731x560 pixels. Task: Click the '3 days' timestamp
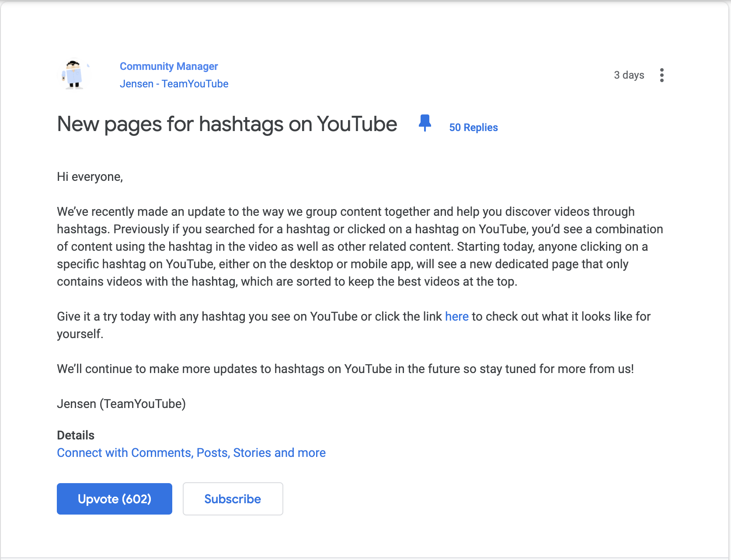(629, 75)
